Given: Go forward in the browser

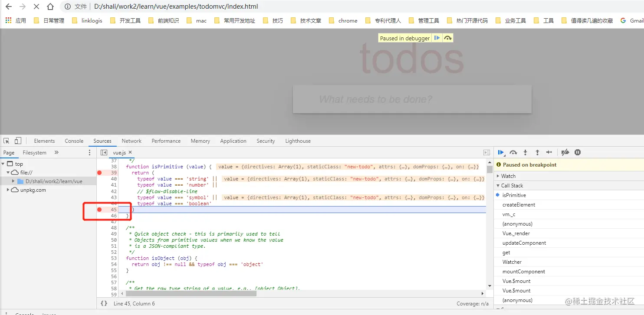Looking at the screenshot, I should (x=23, y=7).
